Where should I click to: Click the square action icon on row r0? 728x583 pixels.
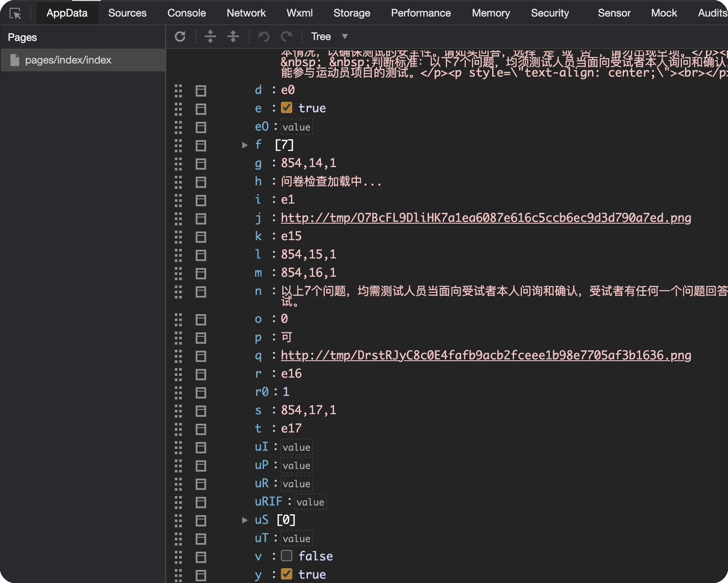pos(201,392)
